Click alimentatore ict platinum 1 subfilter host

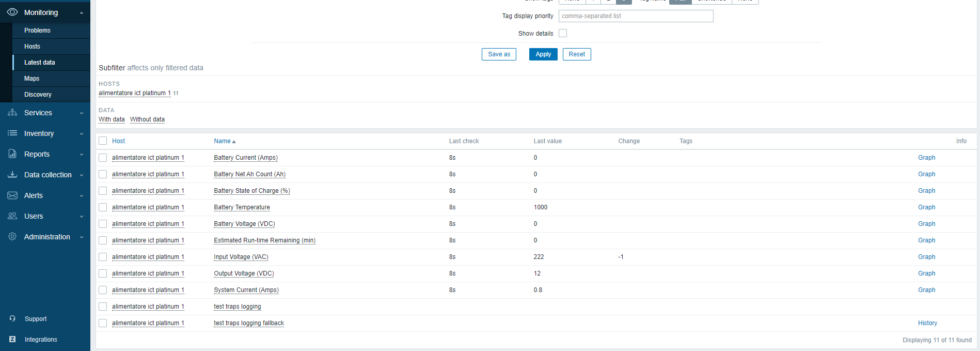(x=135, y=93)
